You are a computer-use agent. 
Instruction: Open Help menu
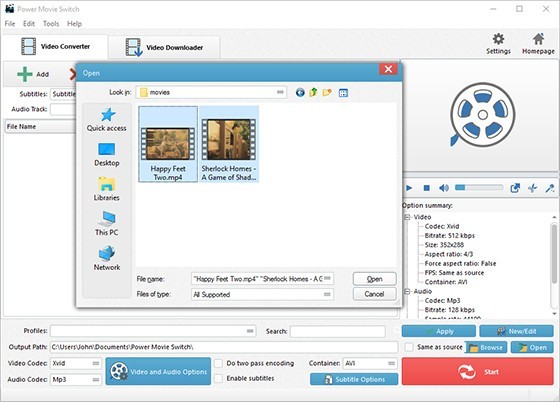pos(74,24)
